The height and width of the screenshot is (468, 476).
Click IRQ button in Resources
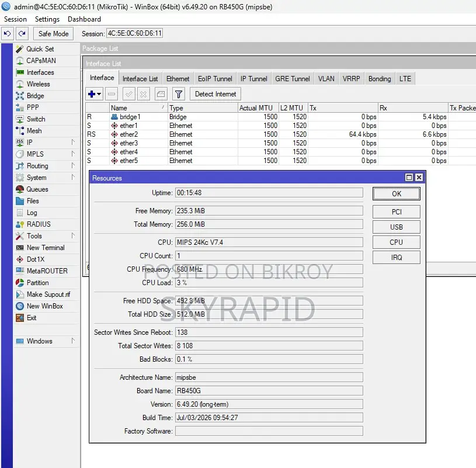click(x=397, y=257)
